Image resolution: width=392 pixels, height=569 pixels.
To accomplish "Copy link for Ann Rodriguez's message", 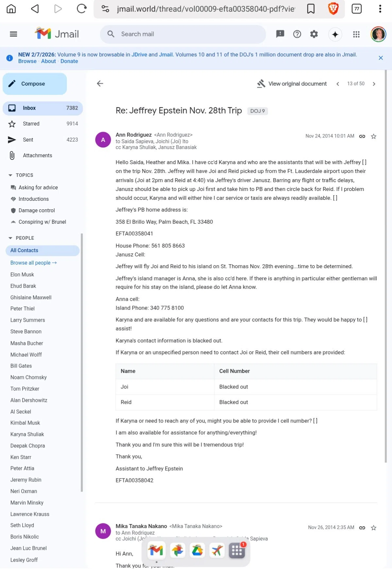I will pyautogui.click(x=362, y=136).
